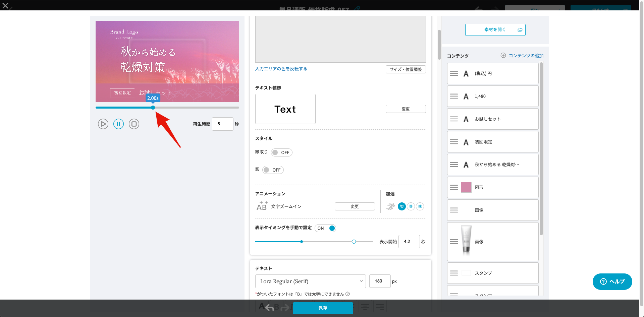
Task: Pause the preview playback
Action: pos(118,124)
